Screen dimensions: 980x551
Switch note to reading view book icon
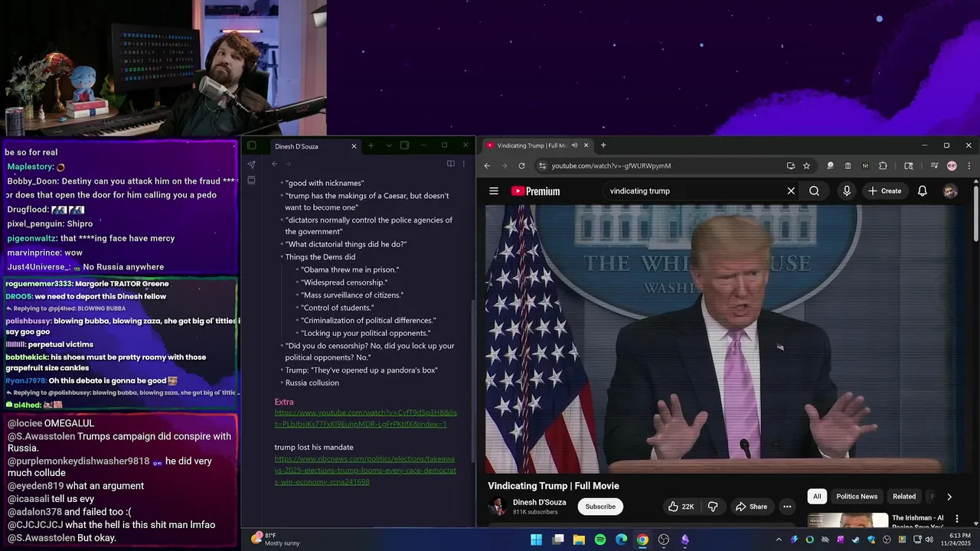[450, 164]
